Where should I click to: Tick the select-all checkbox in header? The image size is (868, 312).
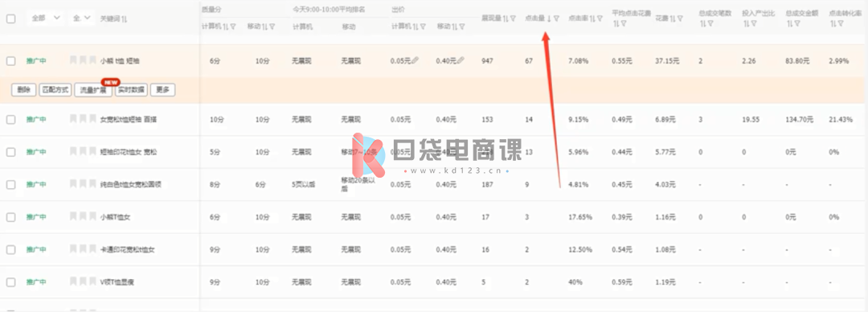(x=11, y=18)
